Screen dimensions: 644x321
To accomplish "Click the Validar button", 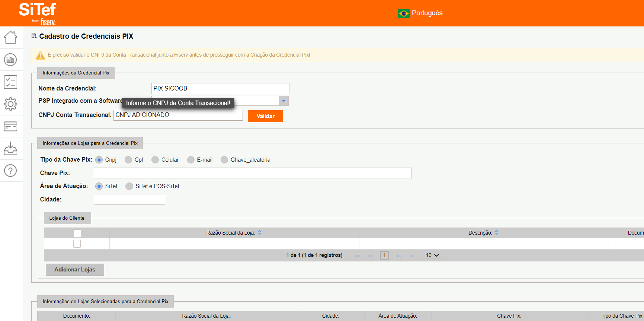I will pyautogui.click(x=265, y=116).
